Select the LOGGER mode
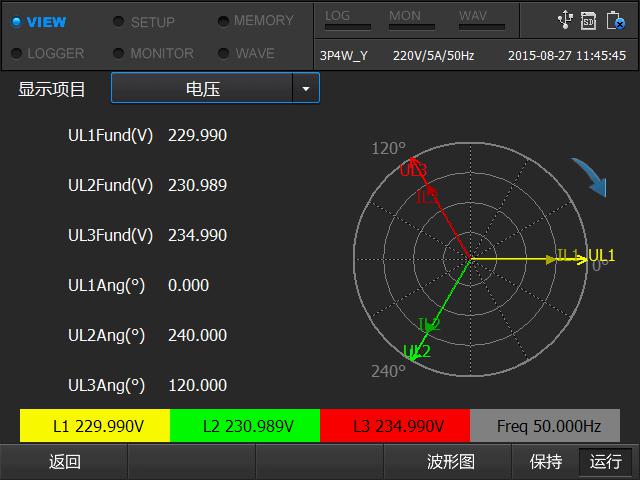This screenshot has width=640, height=480. pyautogui.click(x=48, y=53)
